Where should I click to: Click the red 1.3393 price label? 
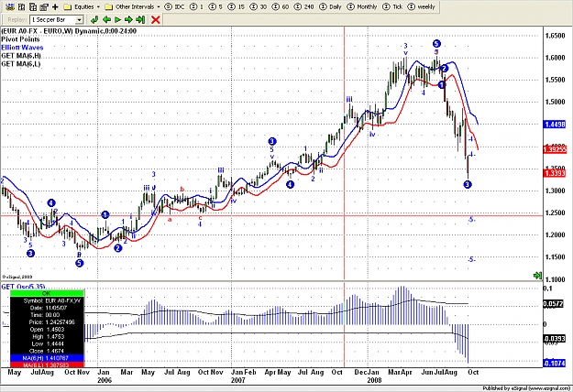click(x=555, y=173)
